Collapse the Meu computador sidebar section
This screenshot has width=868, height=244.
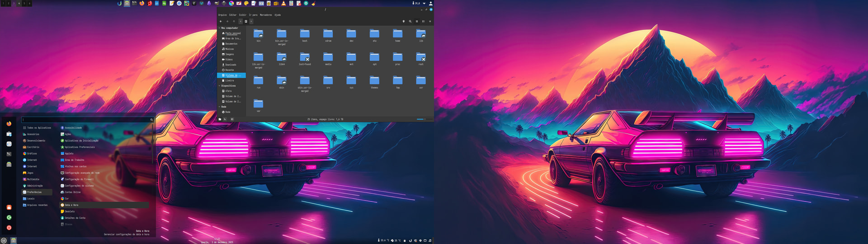tap(220, 28)
